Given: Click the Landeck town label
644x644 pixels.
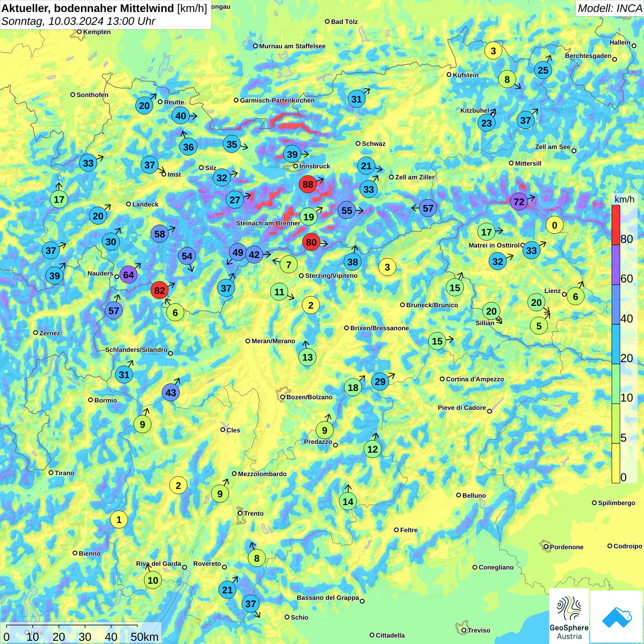Looking at the screenshot, I should point(145,204).
